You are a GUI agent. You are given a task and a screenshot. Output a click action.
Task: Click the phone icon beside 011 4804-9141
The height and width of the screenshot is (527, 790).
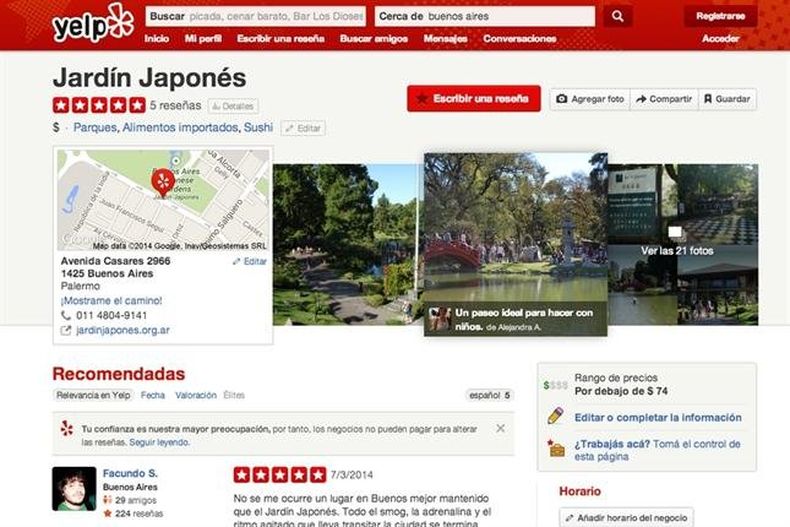(65, 315)
